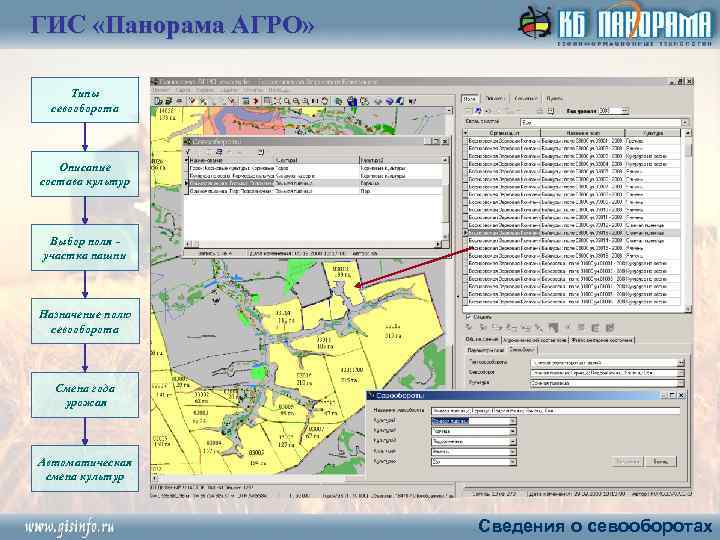Click the help arrow icon ending the map toolbar
The image size is (720, 540).
[x=412, y=101]
